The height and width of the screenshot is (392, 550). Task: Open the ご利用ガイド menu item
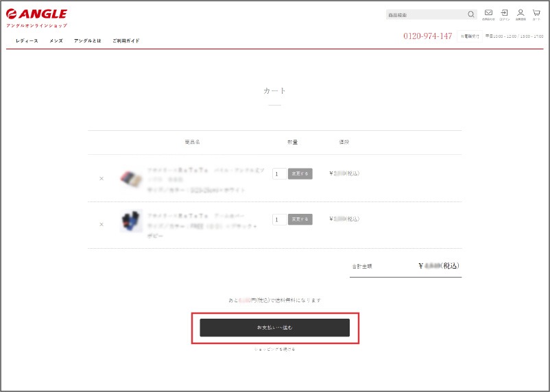tap(126, 41)
